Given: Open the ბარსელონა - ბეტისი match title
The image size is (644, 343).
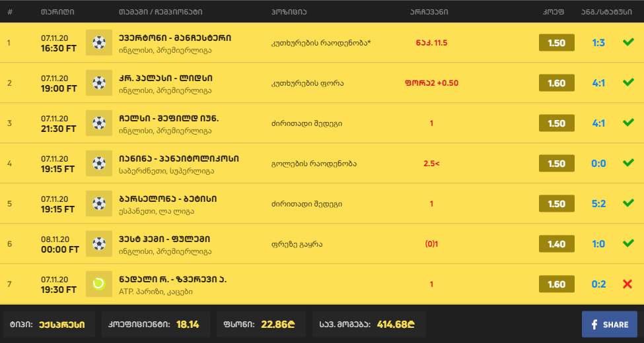Looking at the screenshot, I should [168, 199].
